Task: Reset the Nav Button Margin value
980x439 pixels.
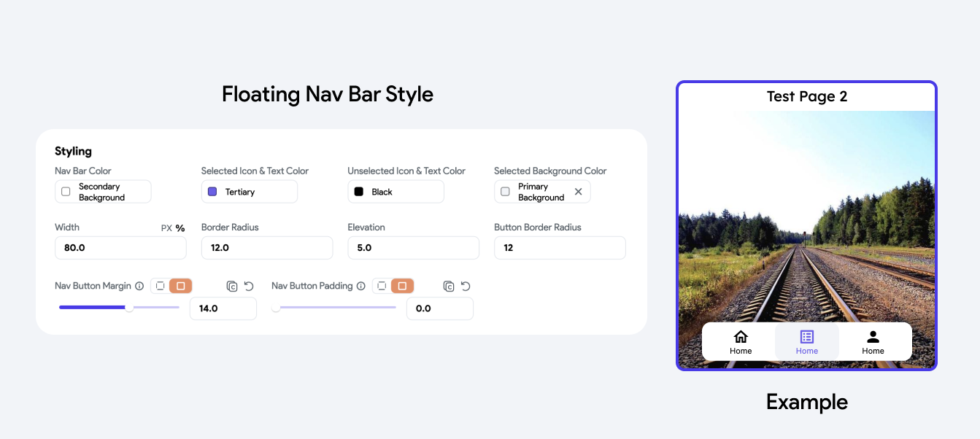Action: tap(249, 286)
